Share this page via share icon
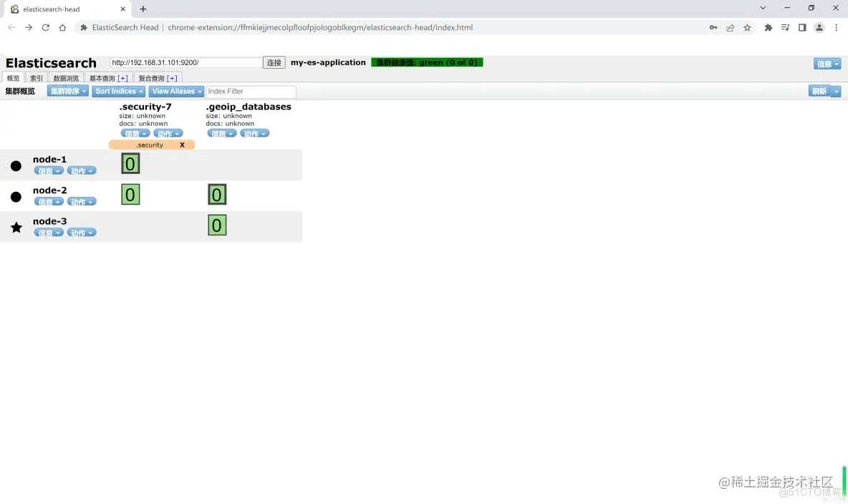 pyautogui.click(x=730, y=28)
